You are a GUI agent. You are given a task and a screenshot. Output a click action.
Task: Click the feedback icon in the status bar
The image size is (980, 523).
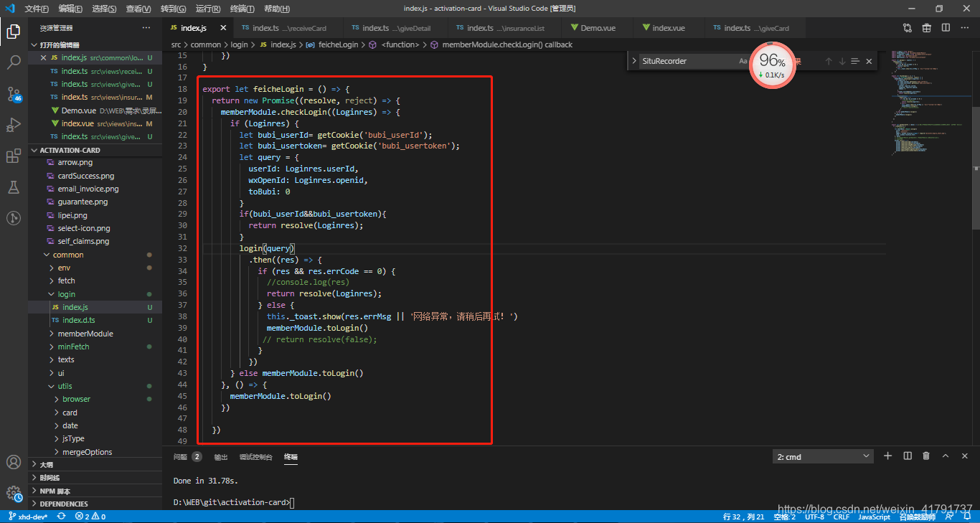click(x=949, y=517)
